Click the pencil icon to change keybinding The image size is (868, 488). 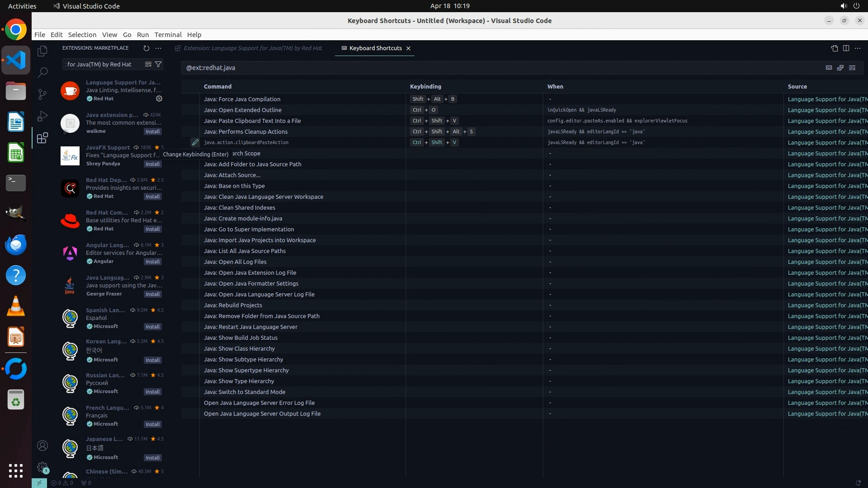tap(195, 142)
